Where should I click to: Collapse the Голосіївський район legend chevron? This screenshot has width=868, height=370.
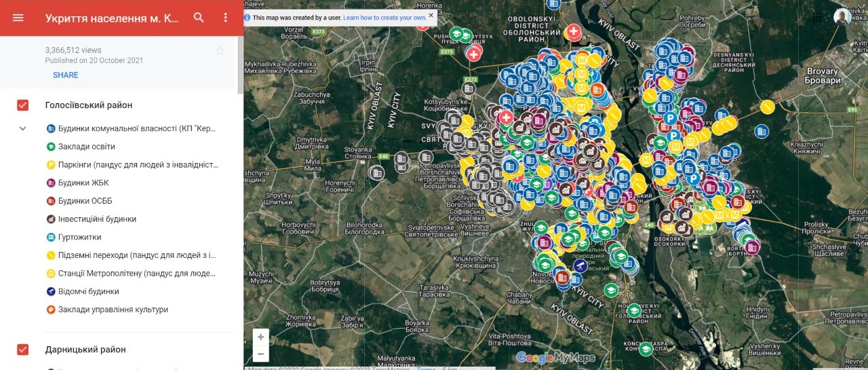click(22, 128)
